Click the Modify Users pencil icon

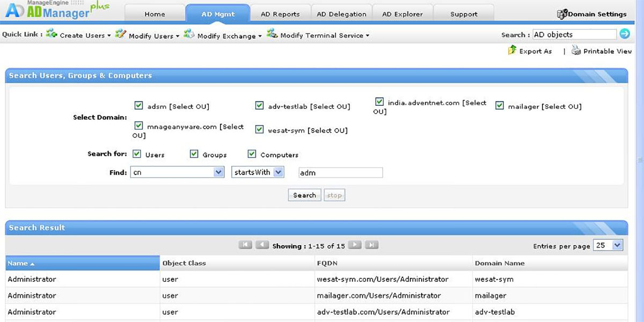(x=119, y=34)
